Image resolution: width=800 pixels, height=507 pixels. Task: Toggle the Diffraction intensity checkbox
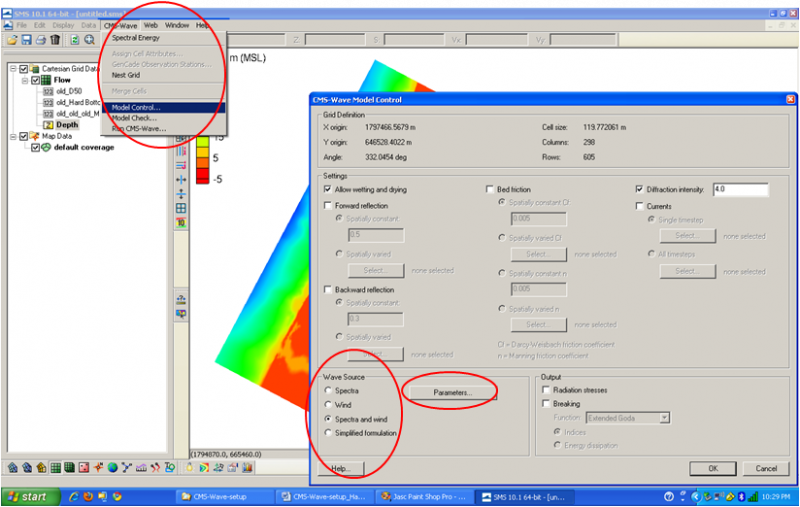point(639,189)
